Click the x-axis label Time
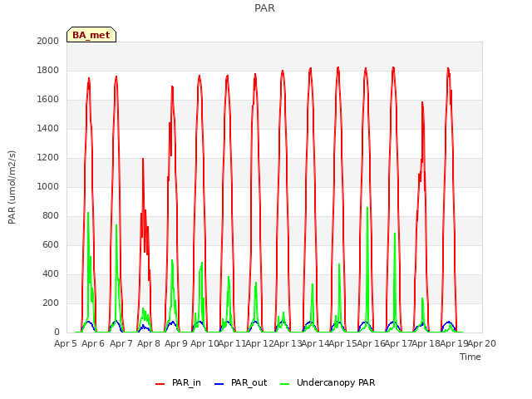Image resolution: width=532 pixels, height=399 pixels. click(x=470, y=357)
